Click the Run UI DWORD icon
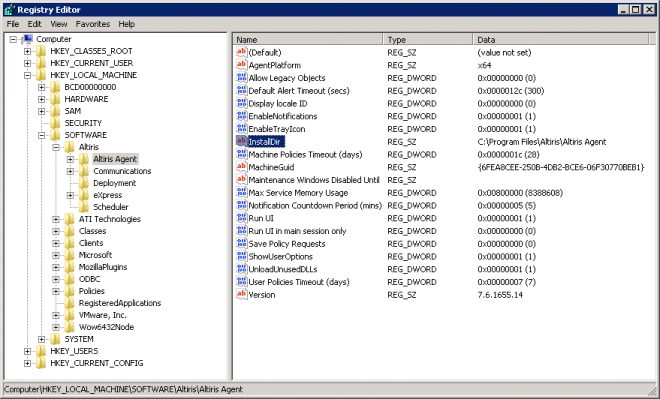Viewport: 660px width, 399px height. [x=241, y=218]
